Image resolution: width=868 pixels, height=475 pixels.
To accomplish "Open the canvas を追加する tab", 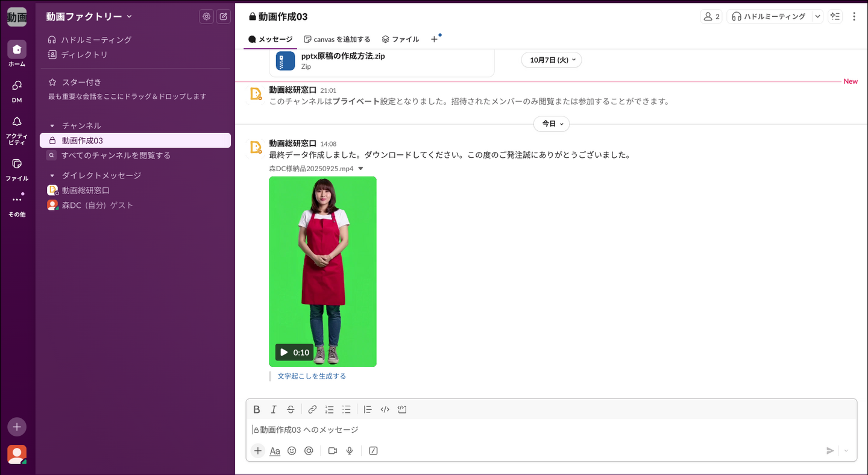I will click(337, 39).
